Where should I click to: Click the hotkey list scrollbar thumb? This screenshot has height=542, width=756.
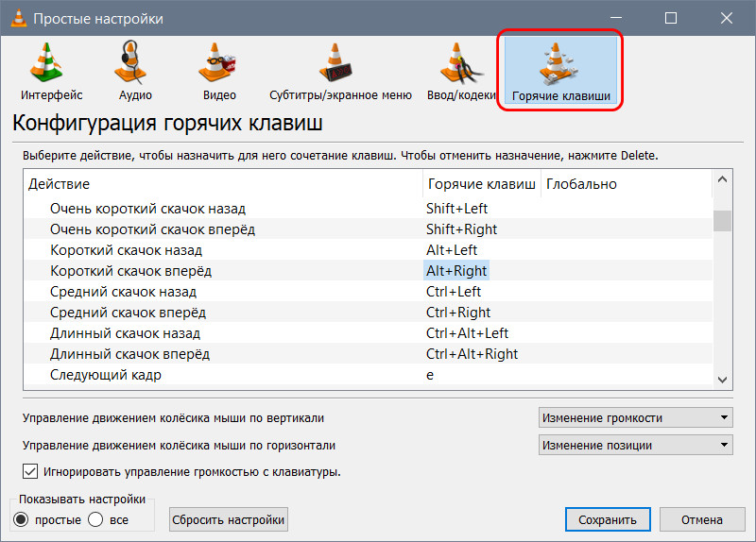[x=722, y=221]
